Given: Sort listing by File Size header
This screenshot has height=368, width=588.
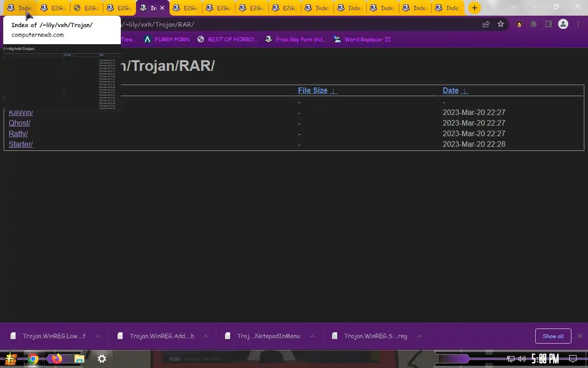Looking at the screenshot, I should point(313,91).
